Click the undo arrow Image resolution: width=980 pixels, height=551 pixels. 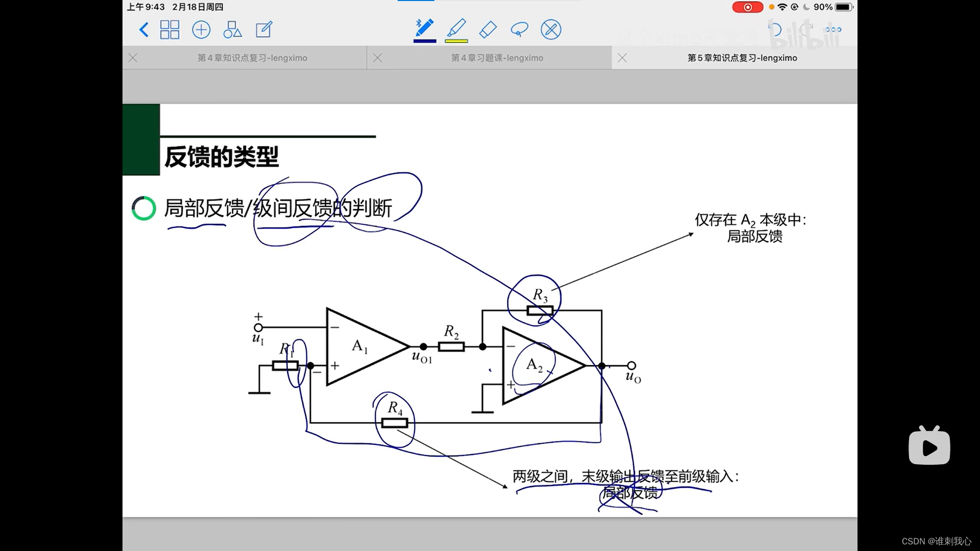coord(775,30)
